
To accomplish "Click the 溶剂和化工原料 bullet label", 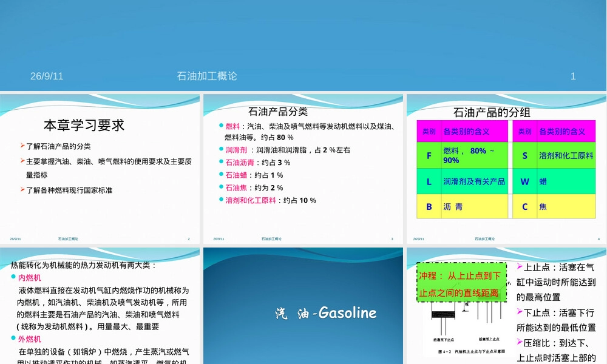I will coord(251,200).
